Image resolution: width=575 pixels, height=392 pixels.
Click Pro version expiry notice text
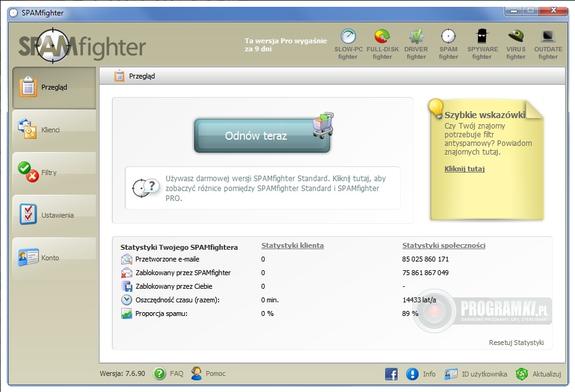tap(286, 45)
